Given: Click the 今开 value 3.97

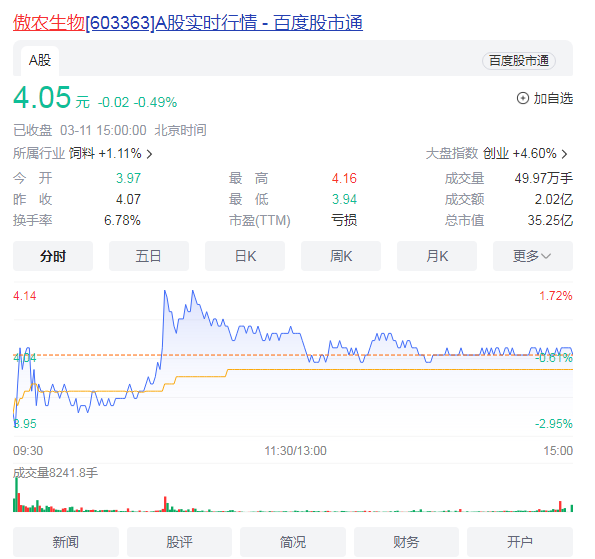Looking at the screenshot, I should click(128, 178).
